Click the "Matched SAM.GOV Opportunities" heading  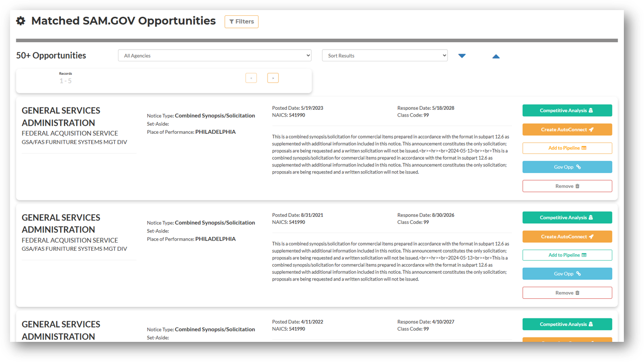tap(123, 21)
